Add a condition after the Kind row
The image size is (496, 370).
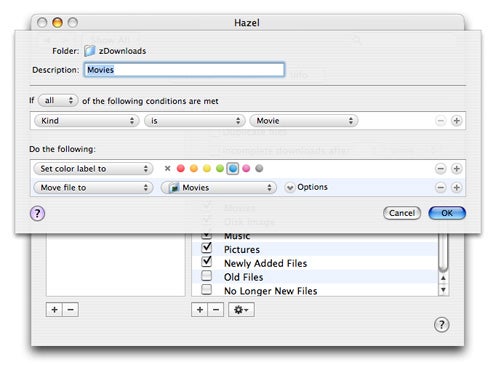456,121
